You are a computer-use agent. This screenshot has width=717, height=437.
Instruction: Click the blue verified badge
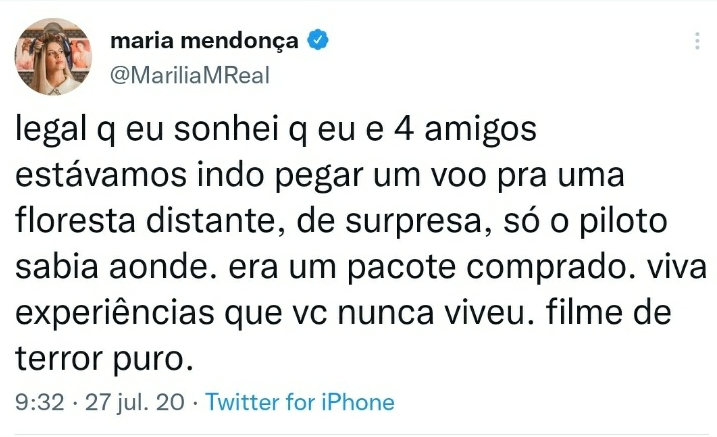click(318, 42)
